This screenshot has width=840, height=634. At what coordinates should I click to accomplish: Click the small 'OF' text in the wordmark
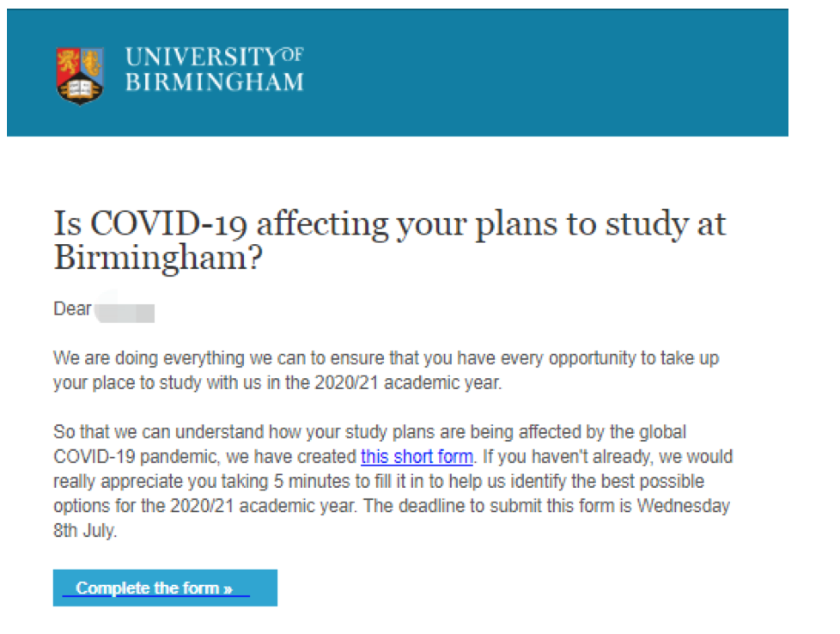pyautogui.click(x=292, y=54)
